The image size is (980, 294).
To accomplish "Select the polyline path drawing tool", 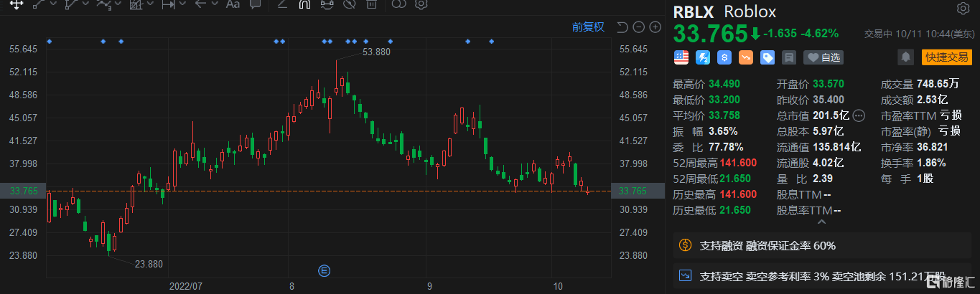I will point(71,4).
